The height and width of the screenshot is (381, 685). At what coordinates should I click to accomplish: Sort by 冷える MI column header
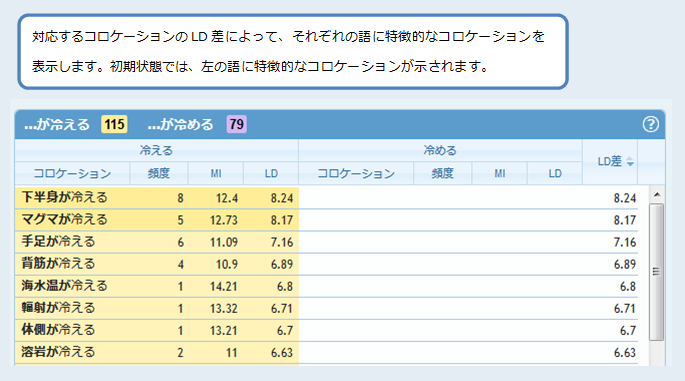coord(216,173)
